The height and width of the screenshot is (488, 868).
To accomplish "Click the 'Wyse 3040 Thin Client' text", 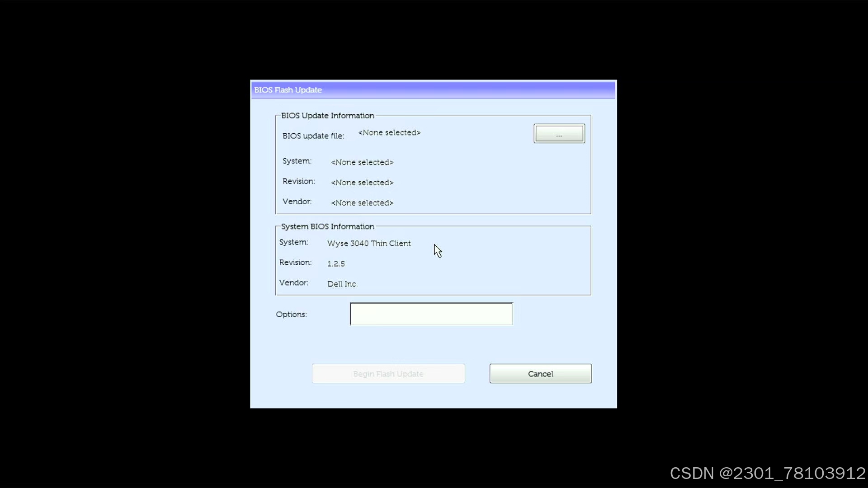I will pos(368,244).
